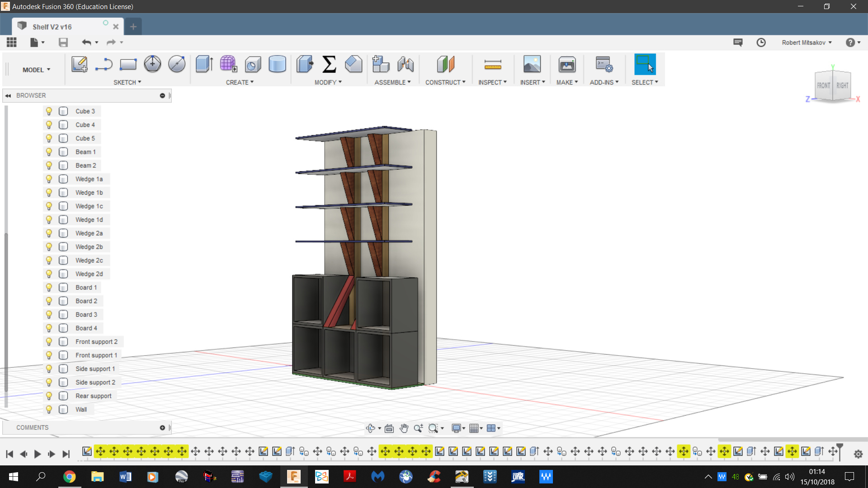This screenshot has height=488, width=868.
Task: Hide the Wedge 1a body
Action: (x=49, y=179)
